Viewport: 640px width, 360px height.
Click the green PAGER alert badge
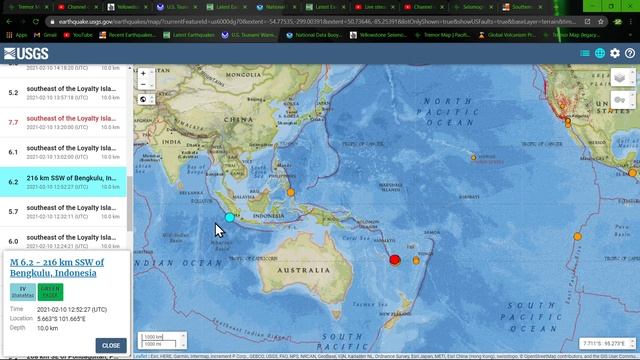(x=50, y=292)
